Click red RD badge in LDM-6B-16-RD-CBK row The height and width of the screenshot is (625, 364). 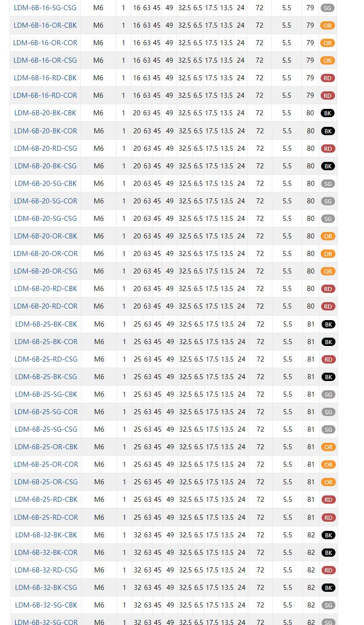point(328,78)
